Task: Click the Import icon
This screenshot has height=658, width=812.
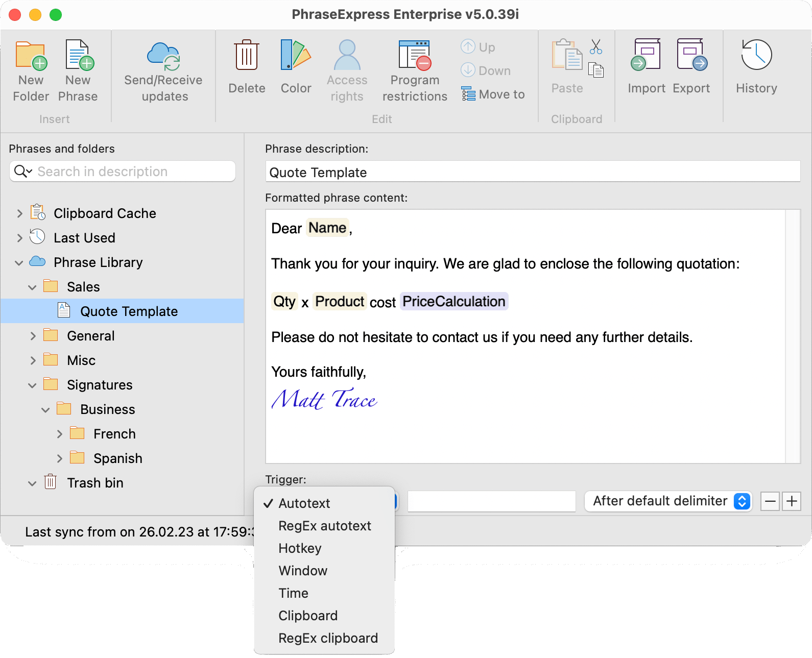Action: tap(646, 55)
